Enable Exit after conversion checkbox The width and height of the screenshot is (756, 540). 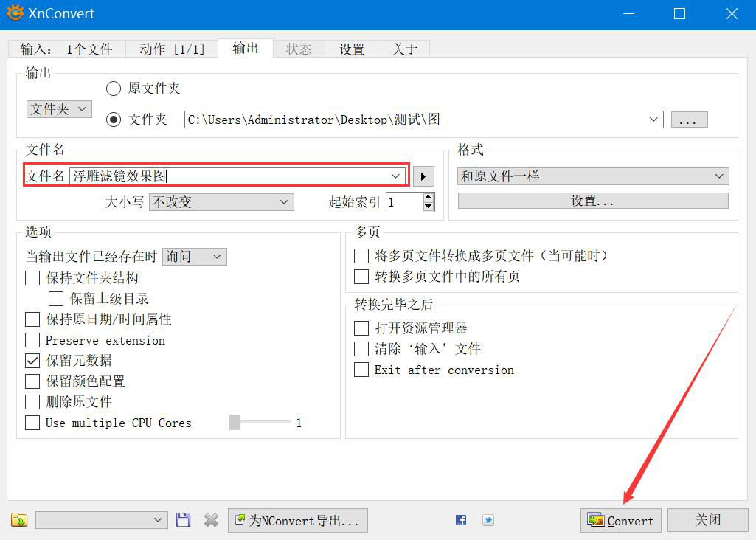(361, 370)
